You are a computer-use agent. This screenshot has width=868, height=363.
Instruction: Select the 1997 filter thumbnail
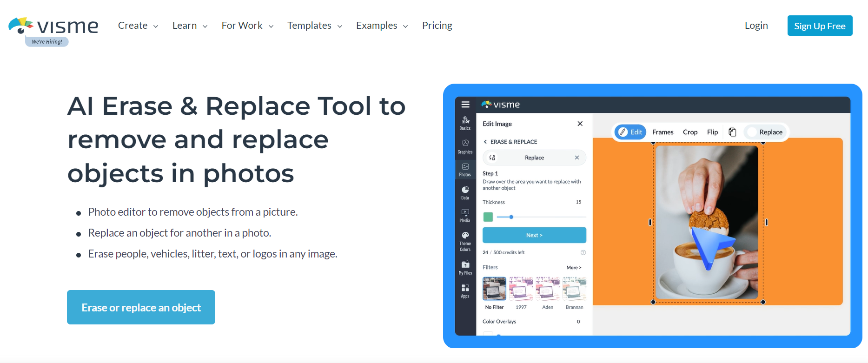pos(521,289)
